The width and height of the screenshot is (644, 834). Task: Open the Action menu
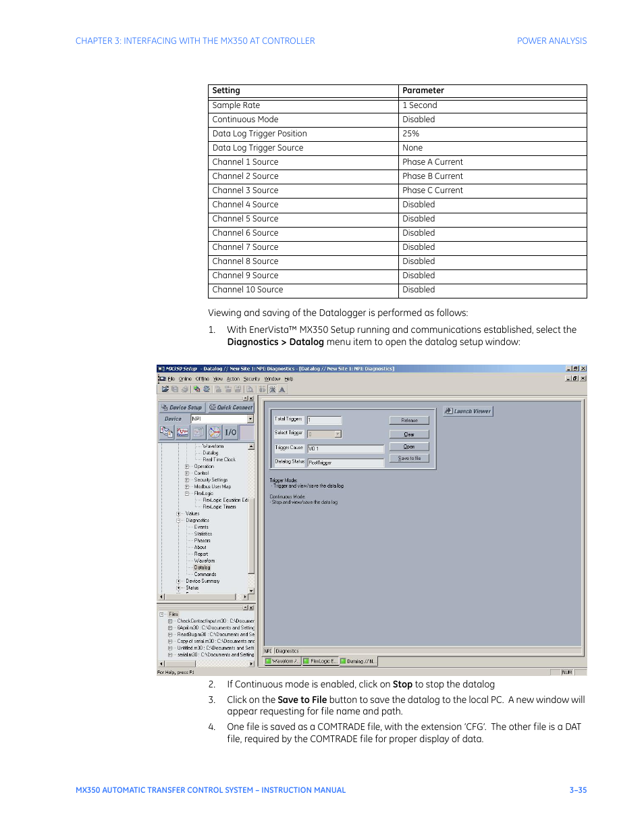pyautogui.click(x=233, y=379)
